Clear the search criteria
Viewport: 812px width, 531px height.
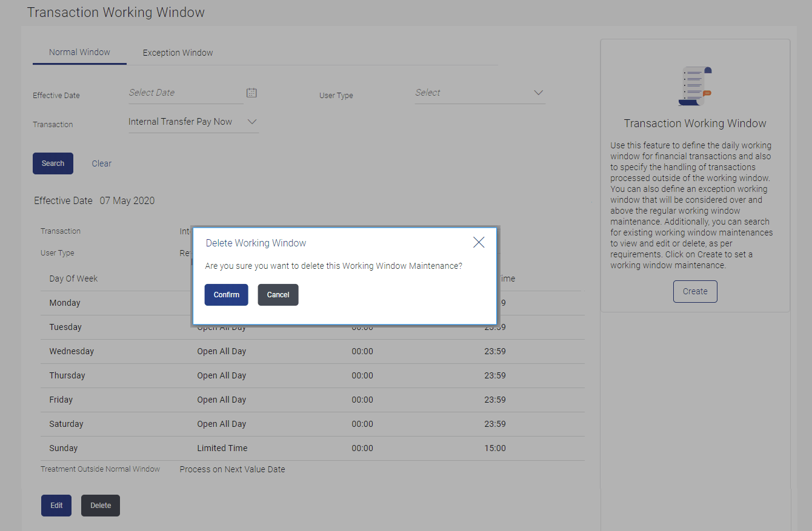tap(102, 163)
